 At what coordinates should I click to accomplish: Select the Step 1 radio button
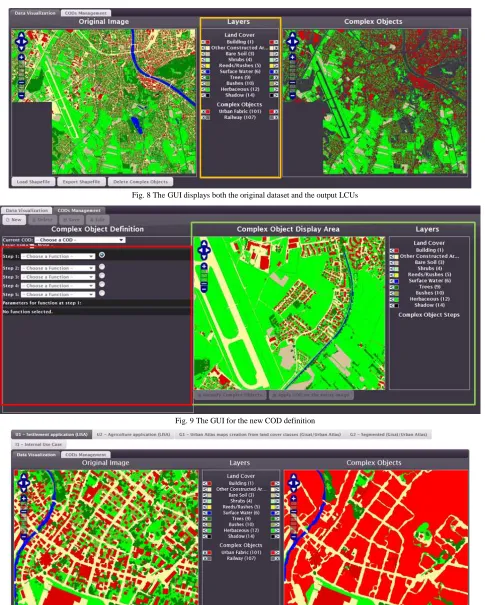(x=102, y=255)
